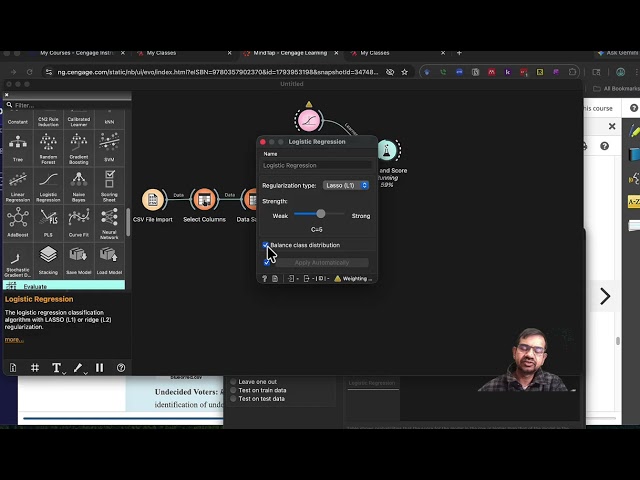Select the Neural Network widget icon

pyautogui.click(x=109, y=223)
